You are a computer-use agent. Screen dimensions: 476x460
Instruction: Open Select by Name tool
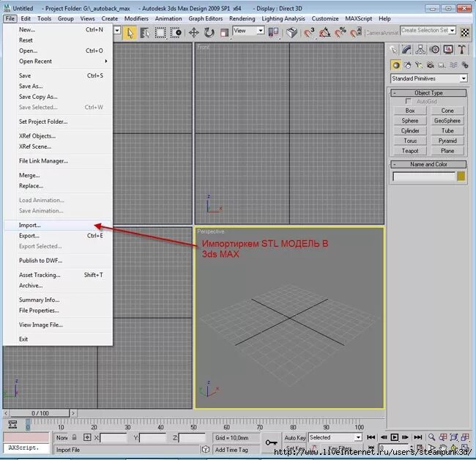coord(145,33)
